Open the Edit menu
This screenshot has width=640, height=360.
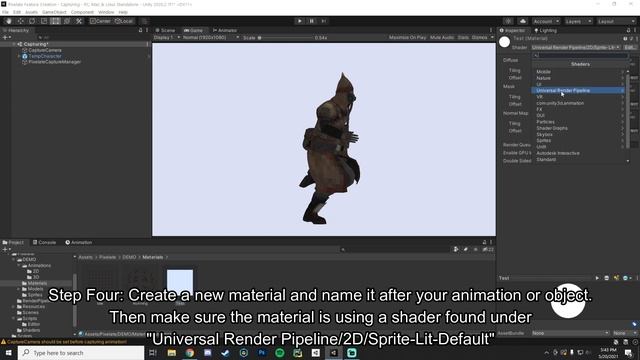pyautogui.click(x=17, y=12)
